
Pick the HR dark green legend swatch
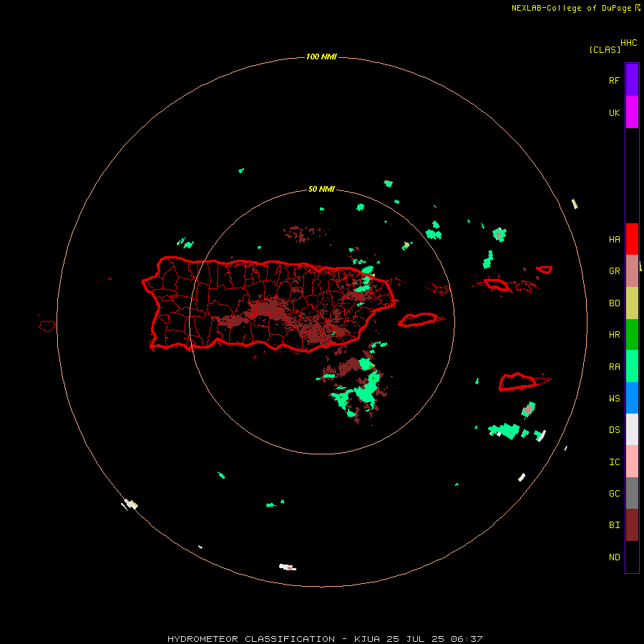632,335
